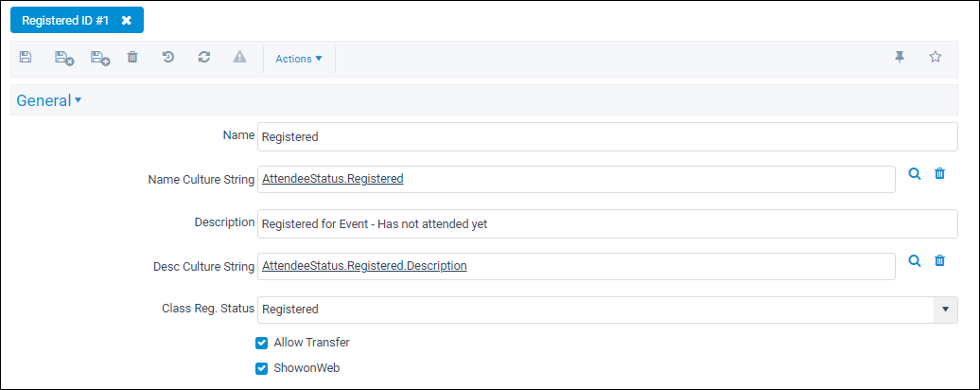Click the Save record icon

[25, 58]
